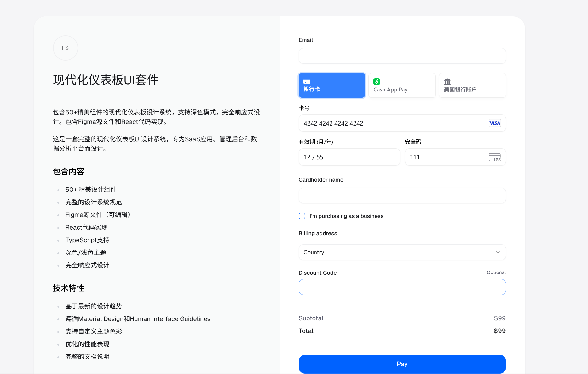
Task: Click the 有效期 expiry date field
Action: pos(349,157)
